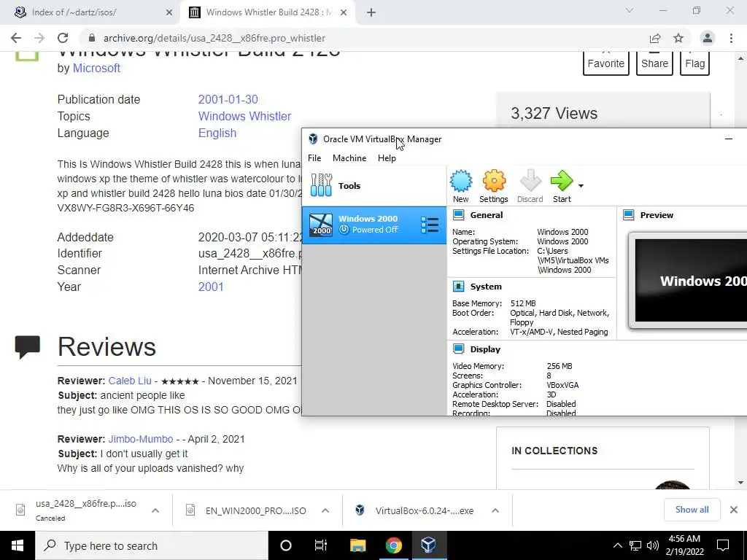Click the System section header icon
The width and height of the screenshot is (747, 560).
458,286
